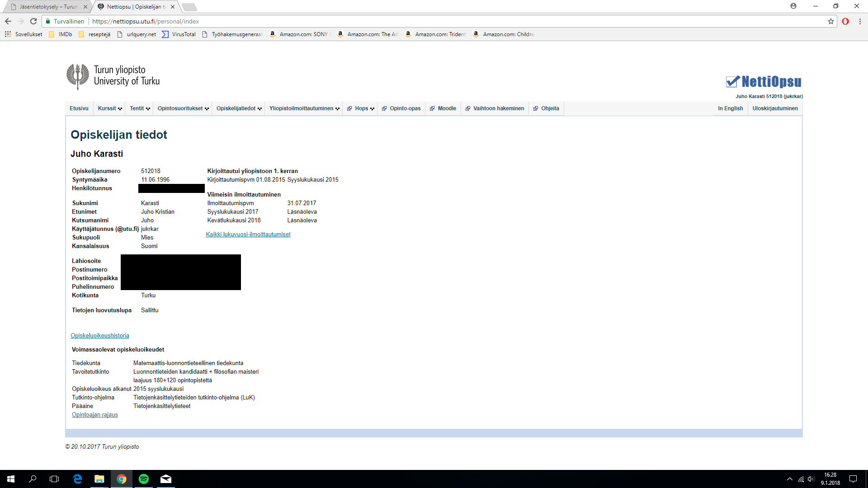Expand the Kurssit dropdown menu
Image resolution: width=868 pixels, height=488 pixels.
pos(110,108)
